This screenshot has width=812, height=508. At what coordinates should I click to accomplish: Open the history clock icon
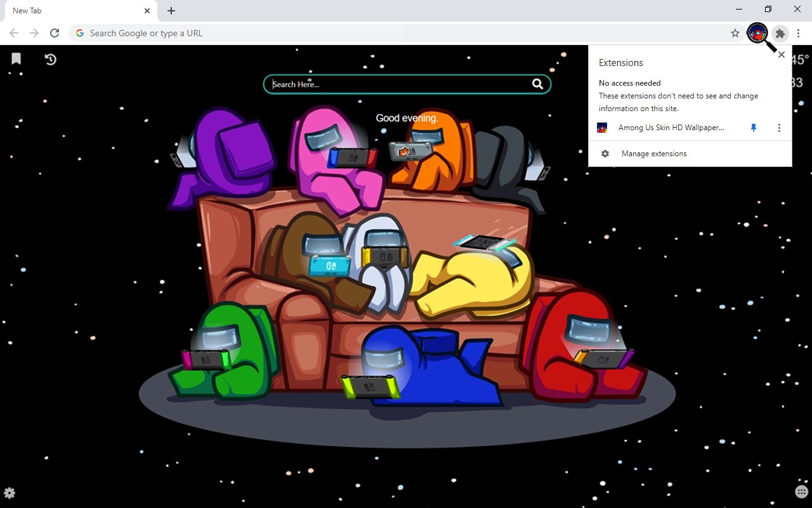pos(51,59)
